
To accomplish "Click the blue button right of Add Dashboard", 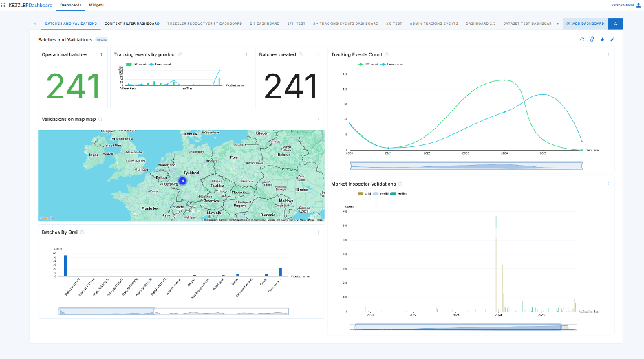I will coord(615,23).
